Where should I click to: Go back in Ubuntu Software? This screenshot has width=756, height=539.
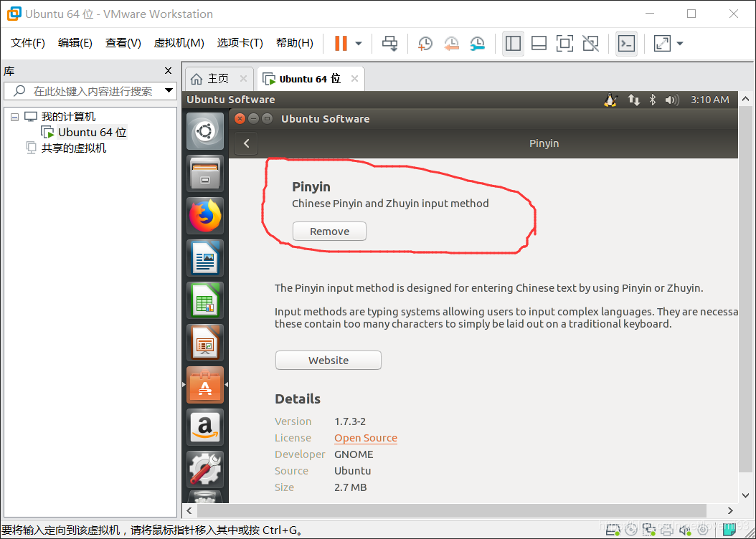click(246, 143)
